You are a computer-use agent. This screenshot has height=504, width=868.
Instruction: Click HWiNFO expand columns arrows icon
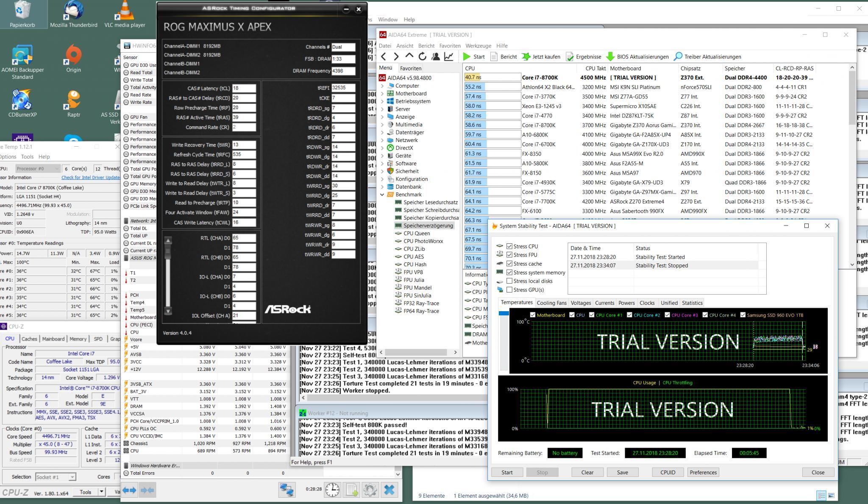coord(130,490)
